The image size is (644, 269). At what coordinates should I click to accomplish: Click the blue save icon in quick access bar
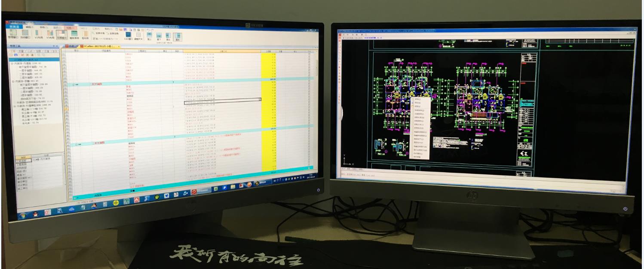(125, 30)
